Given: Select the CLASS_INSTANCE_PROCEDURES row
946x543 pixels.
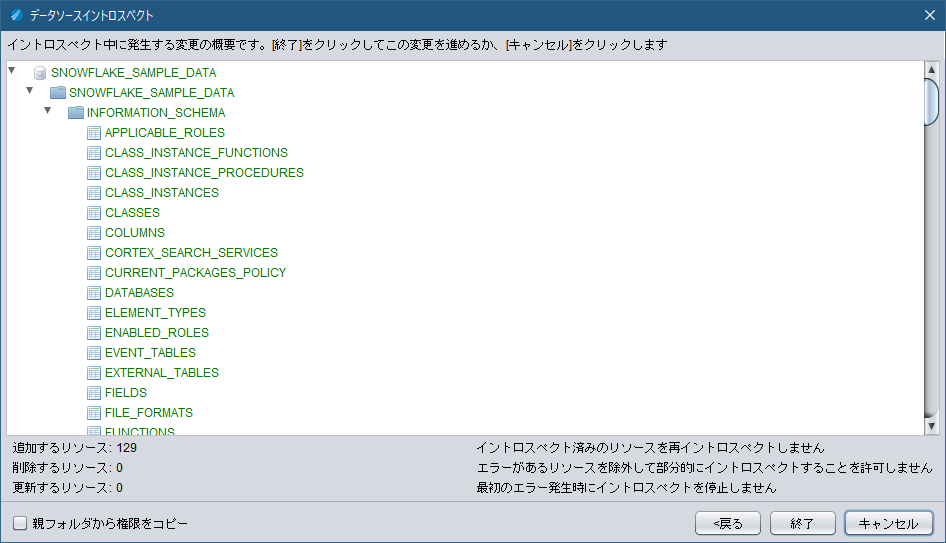Looking at the screenshot, I should pos(204,173).
